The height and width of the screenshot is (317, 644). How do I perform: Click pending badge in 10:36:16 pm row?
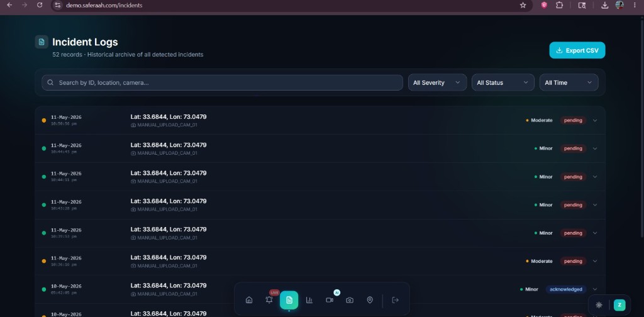coord(573,261)
